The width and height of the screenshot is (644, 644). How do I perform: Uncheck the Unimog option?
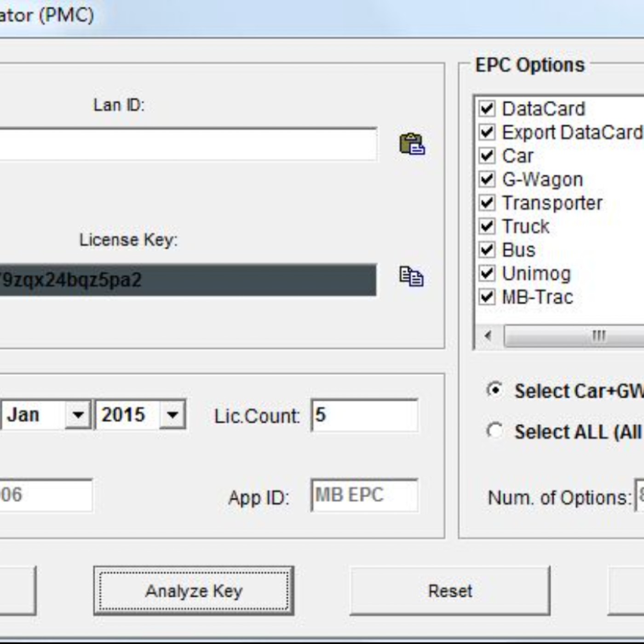coord(487,274)
